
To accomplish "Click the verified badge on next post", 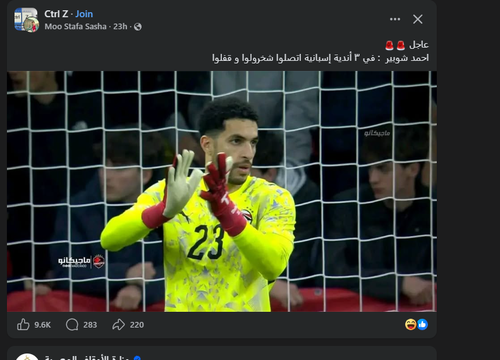I will tap(137, 358).
